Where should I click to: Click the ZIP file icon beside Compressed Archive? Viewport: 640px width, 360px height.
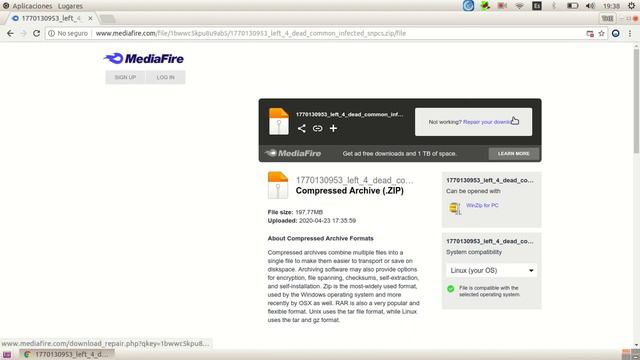[x=278, y=185]
